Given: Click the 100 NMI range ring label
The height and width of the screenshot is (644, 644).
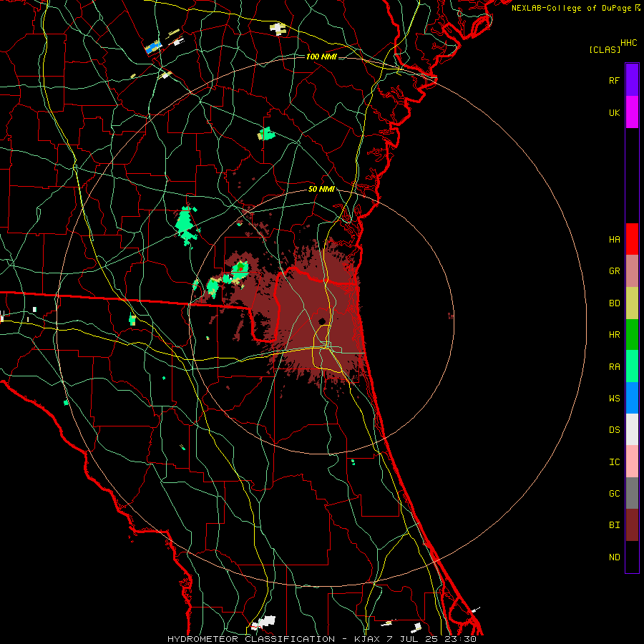Looking at the screenshot, I should tap(321, 57).
